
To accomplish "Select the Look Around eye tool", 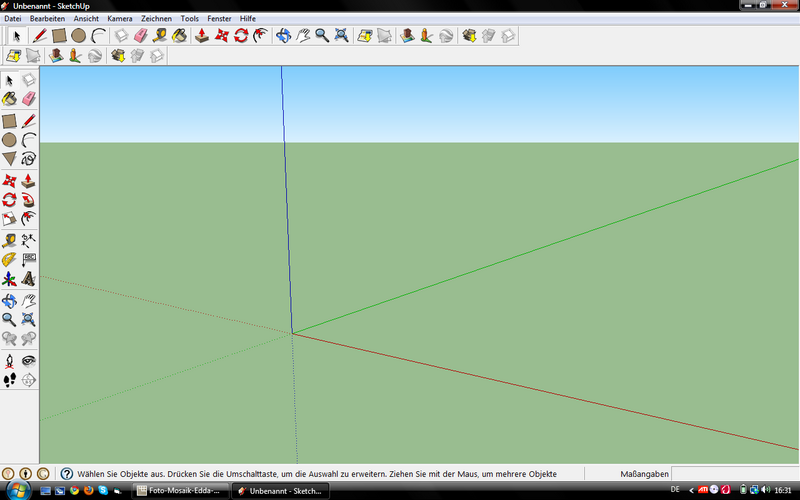I will click(x=29, y=360).
